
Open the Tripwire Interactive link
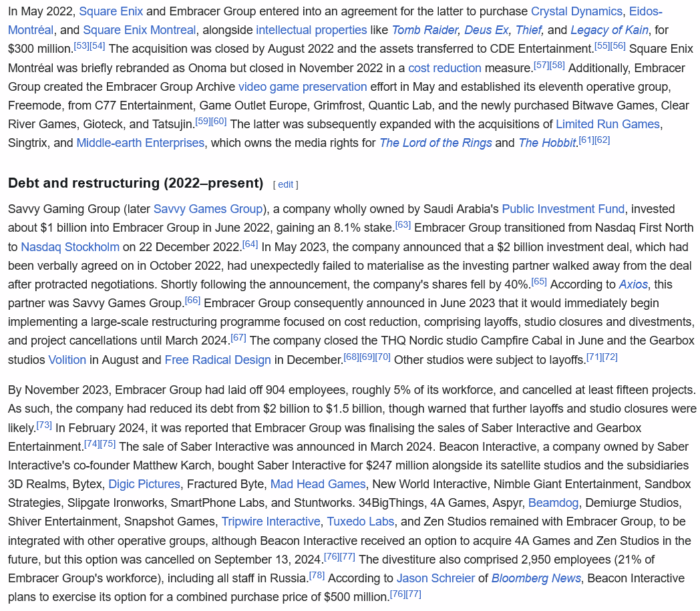coord(271,522)
